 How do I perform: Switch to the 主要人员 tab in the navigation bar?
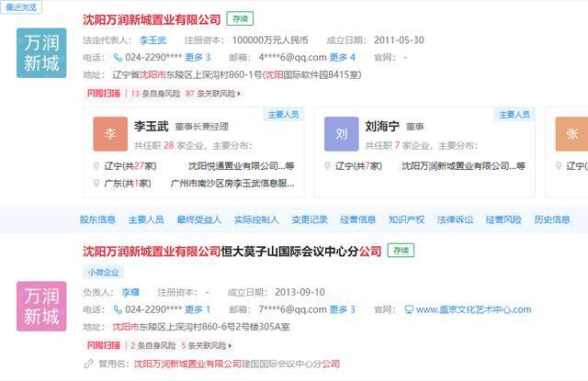146,219
